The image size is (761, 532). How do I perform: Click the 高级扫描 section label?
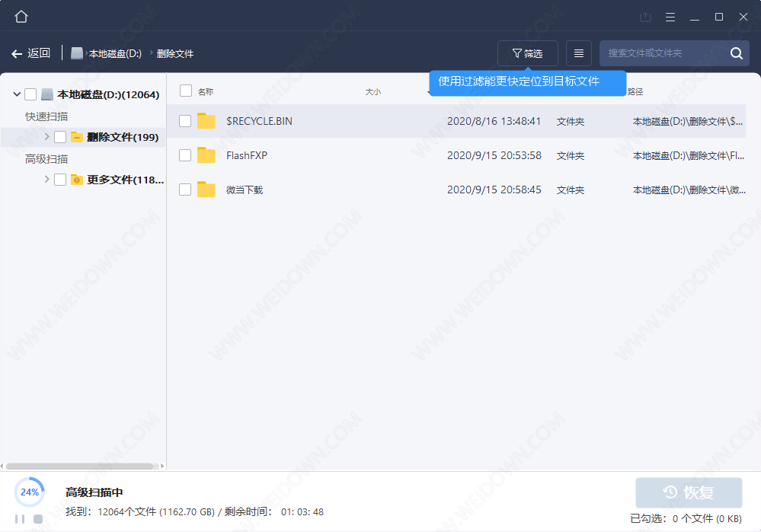[x=46, y=159]
